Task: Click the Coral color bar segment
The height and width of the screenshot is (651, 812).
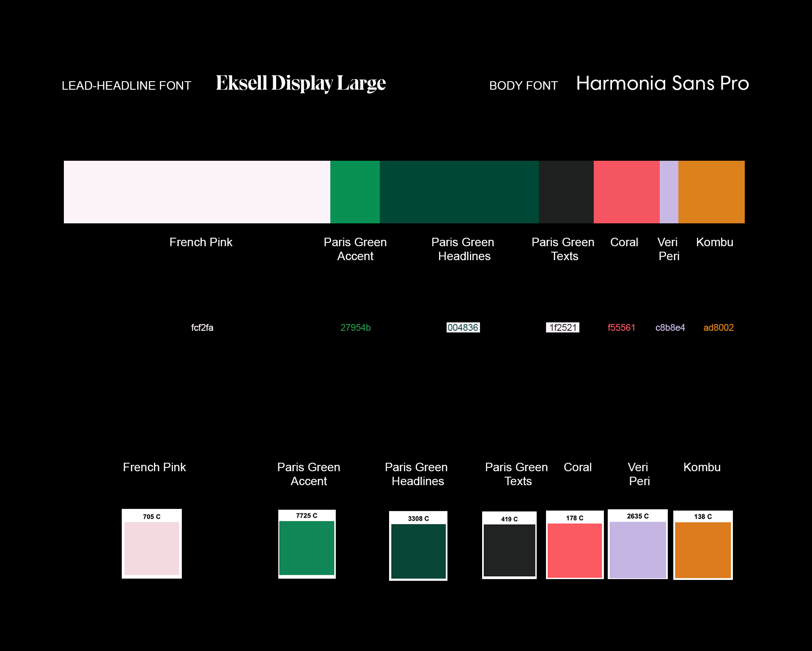Action: [x=626, y=192]
